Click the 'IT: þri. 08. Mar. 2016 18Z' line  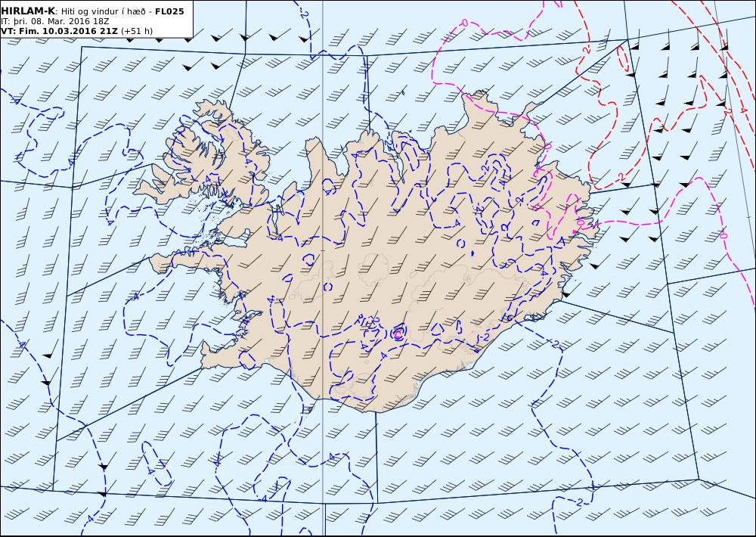(x=55, y=21)
